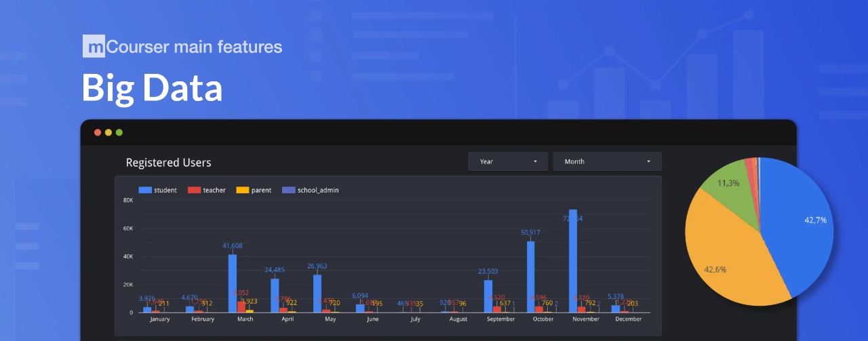
Task: Click the Big Data heading
Action: [152, 87]
